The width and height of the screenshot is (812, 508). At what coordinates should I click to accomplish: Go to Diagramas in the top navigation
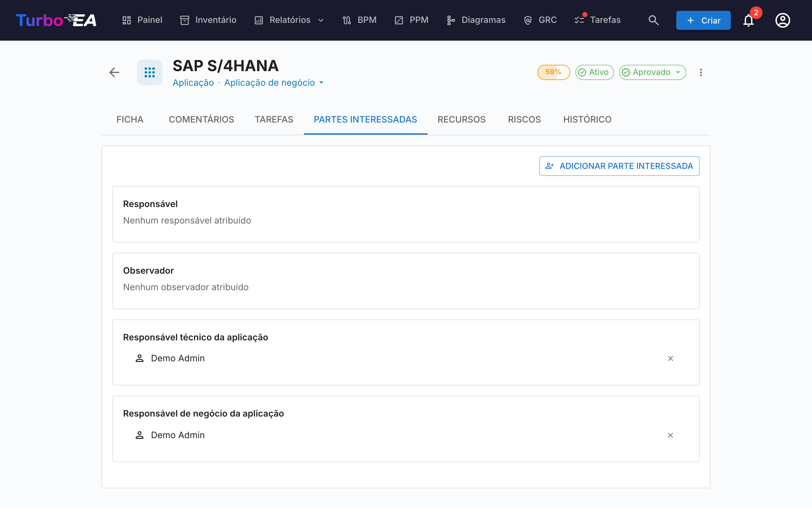click(476, 20)
